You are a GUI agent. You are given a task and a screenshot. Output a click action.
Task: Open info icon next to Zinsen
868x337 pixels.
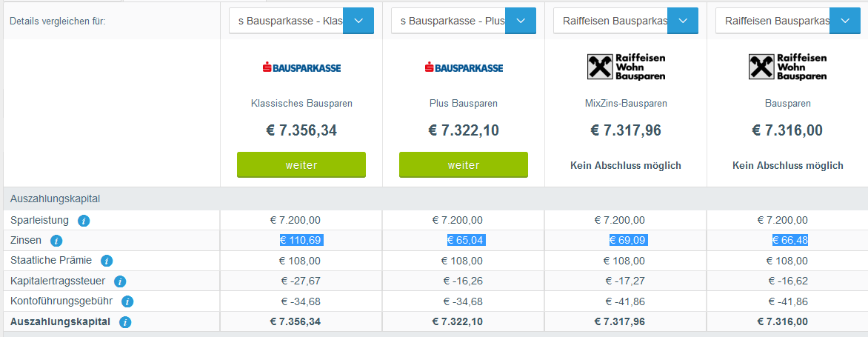point(56,241)
